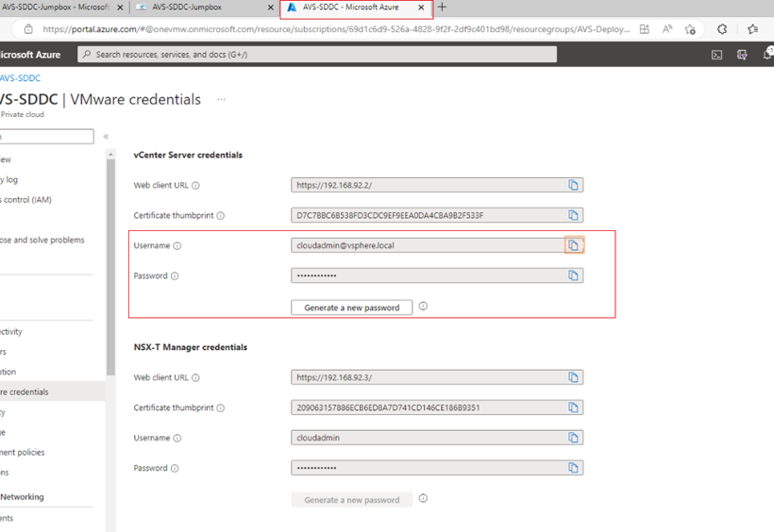Open Activity log menu item
This screenshot has height=532, width=774.
pos(9,179)
